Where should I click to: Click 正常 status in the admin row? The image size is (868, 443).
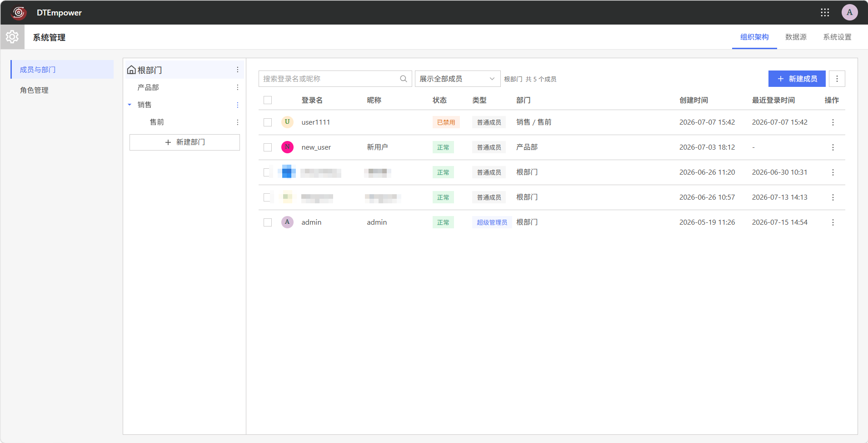point(443,222)
